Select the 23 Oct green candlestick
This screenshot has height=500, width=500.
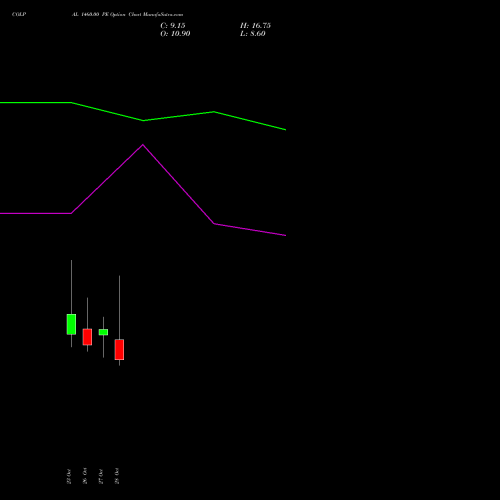71,324
